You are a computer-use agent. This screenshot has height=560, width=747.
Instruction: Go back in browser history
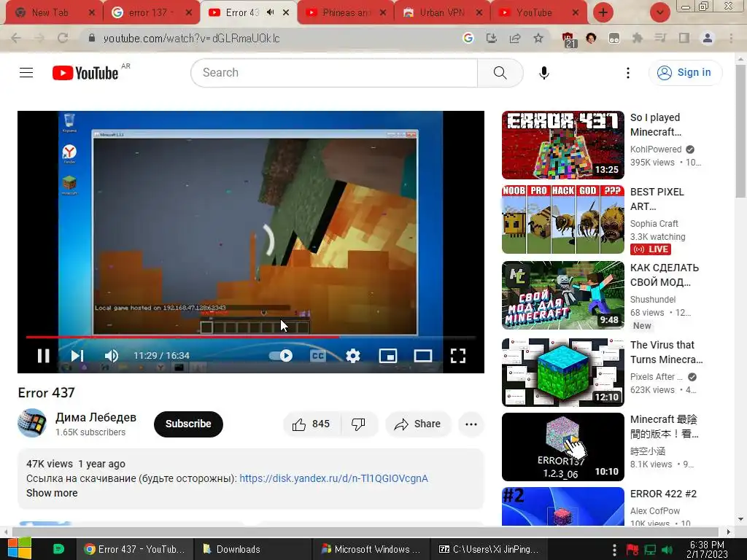click(16, 38)
